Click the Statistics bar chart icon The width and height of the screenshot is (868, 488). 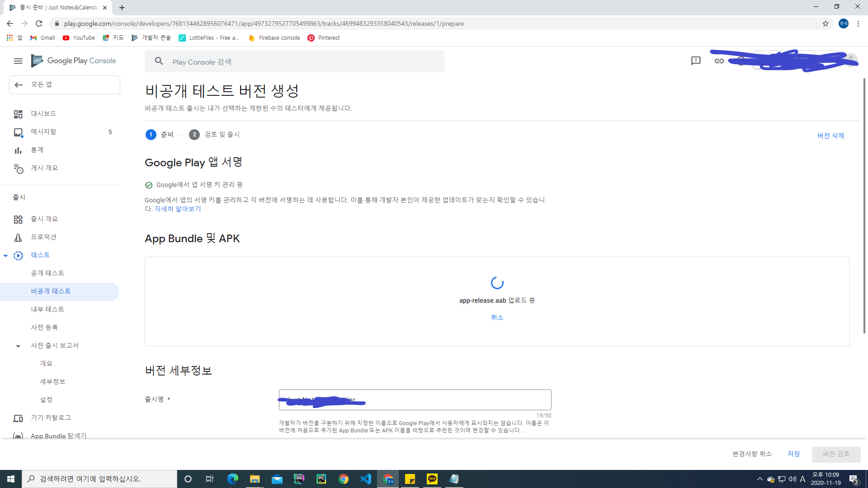click(18, 150)
